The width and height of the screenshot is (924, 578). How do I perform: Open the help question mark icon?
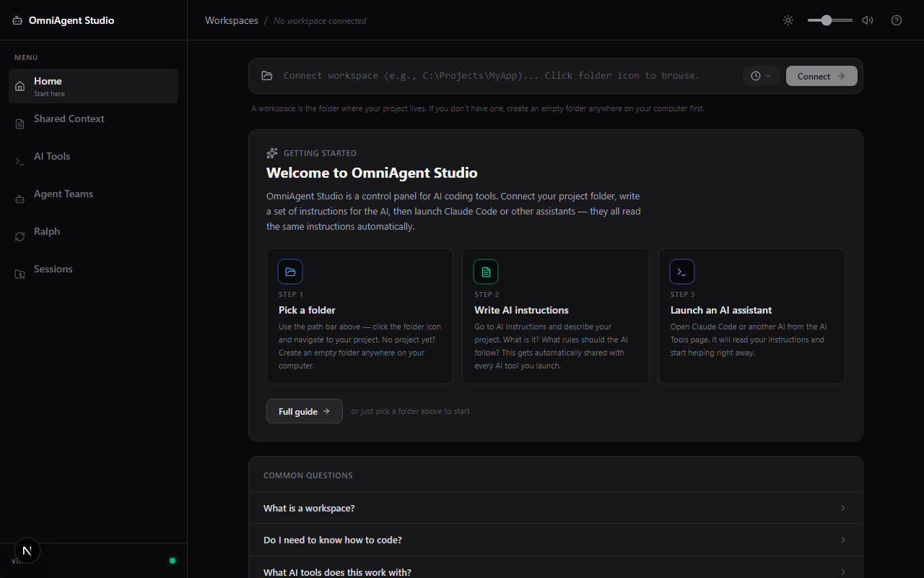[897, 20]
